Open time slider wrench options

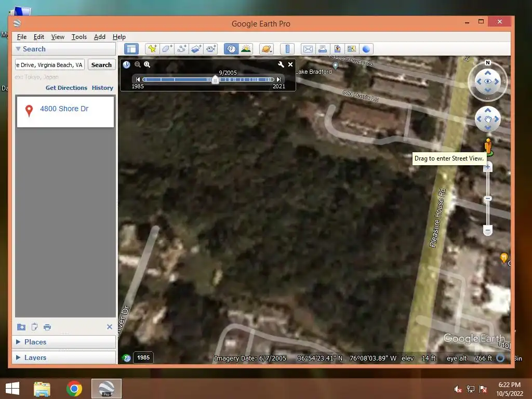point(281,64)
